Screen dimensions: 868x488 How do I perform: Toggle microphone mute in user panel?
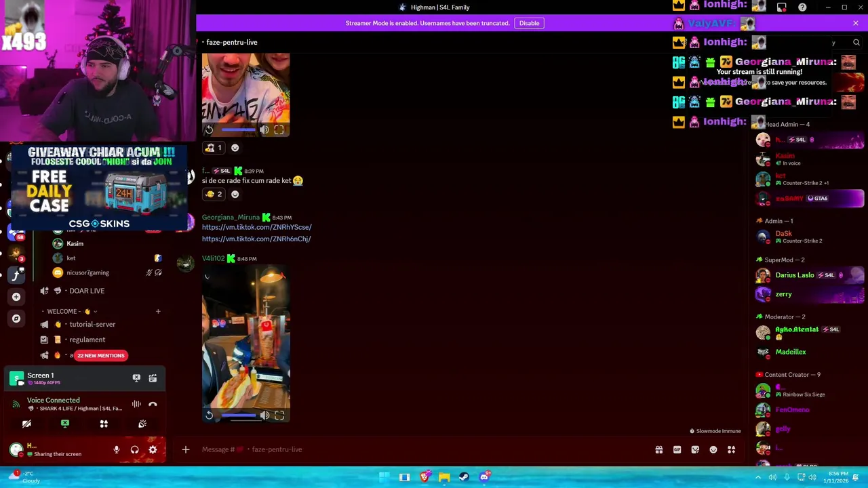click(117, 449)
